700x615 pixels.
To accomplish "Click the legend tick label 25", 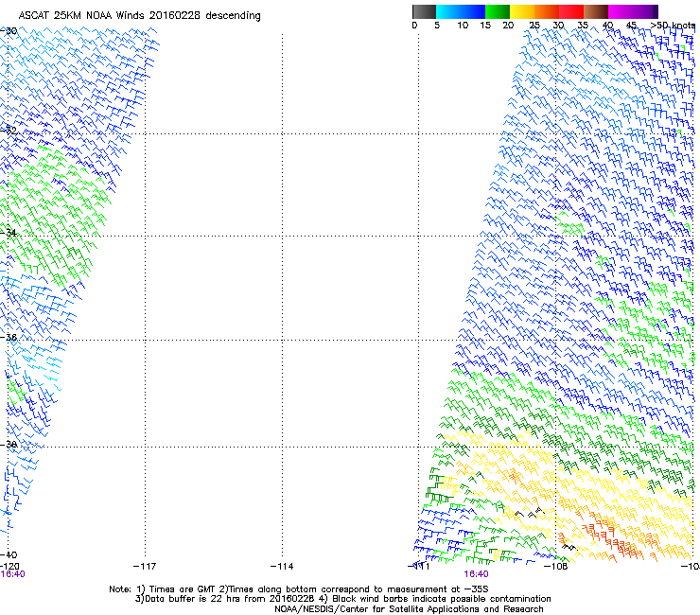I will [534, 26].
